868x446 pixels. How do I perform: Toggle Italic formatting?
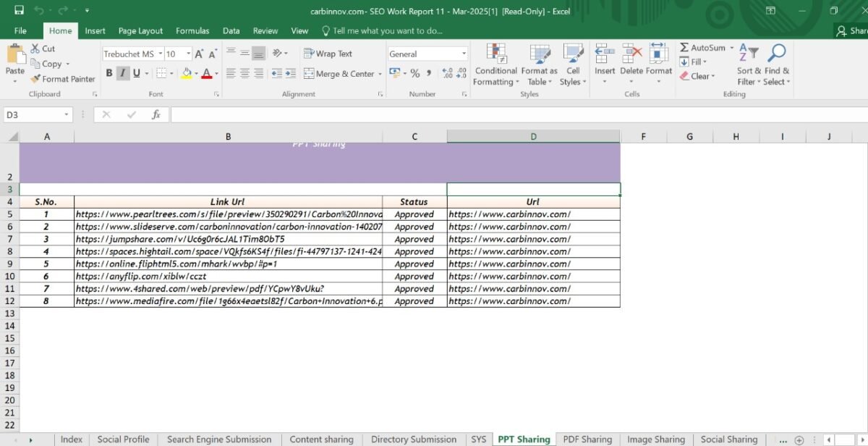(x=122, y=73)
